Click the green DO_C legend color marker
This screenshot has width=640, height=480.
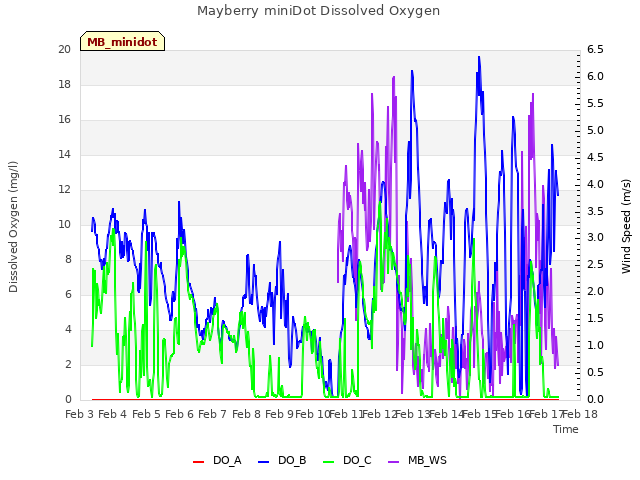point(329,462)
